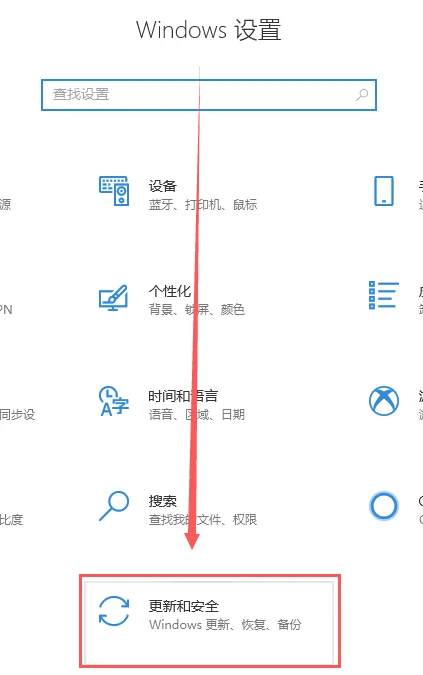The width and height of the screenshot is (423, 675).
Task: Click the 背景、锁屏、颜色 description text
Action: [x=197, y=310]
